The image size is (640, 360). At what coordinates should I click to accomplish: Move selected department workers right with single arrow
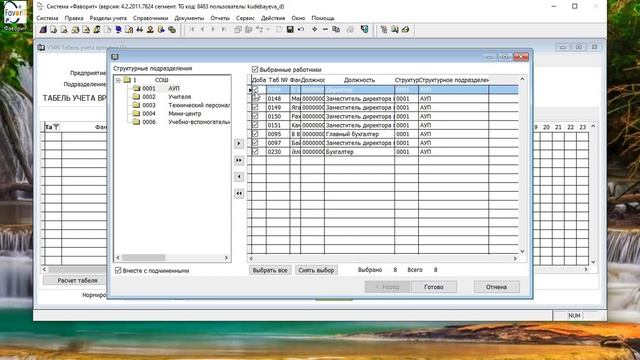coord(239,144)
